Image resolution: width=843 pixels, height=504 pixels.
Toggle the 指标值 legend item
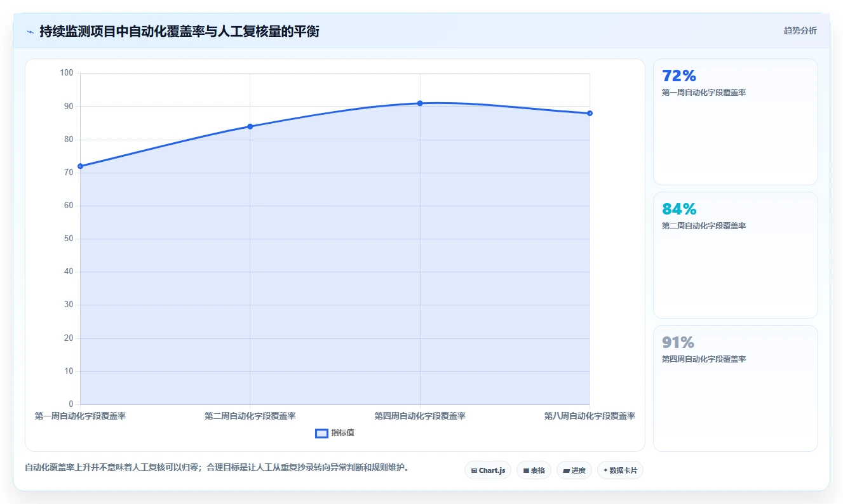point(335,433)
